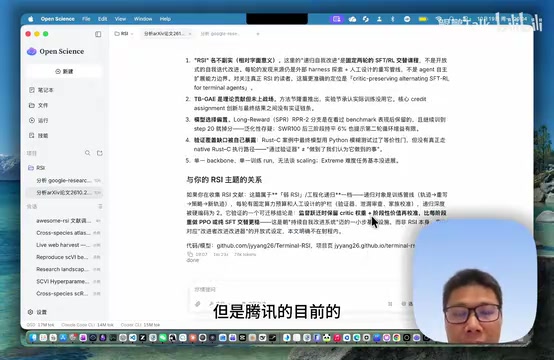Open the 文件 files section
Viewport: 554px width, 360px height.
(38, 105)
